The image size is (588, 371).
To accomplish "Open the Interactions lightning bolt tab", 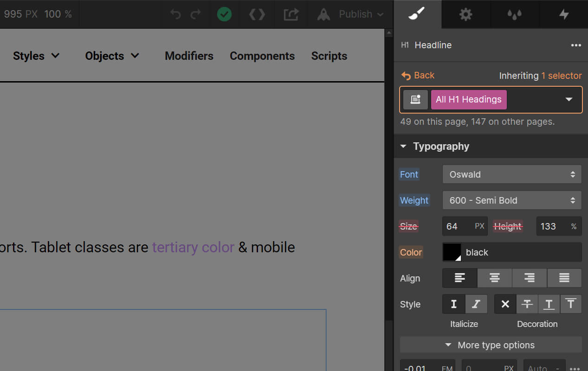I will [x=564, y=14].
